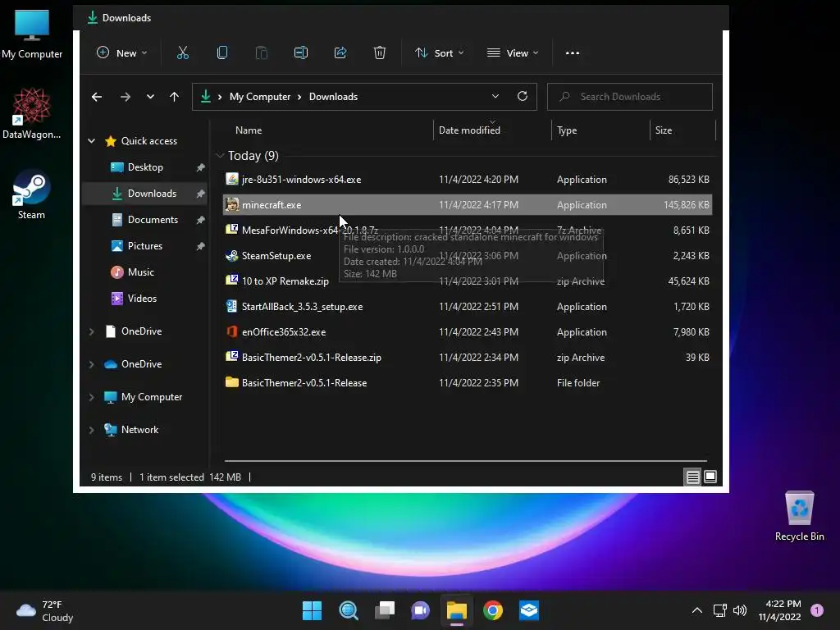Viewport: 840px width, 630px height.
Task: Select BasicThemer2-v0.5.1-Release folder
Action: pos(467,383)
